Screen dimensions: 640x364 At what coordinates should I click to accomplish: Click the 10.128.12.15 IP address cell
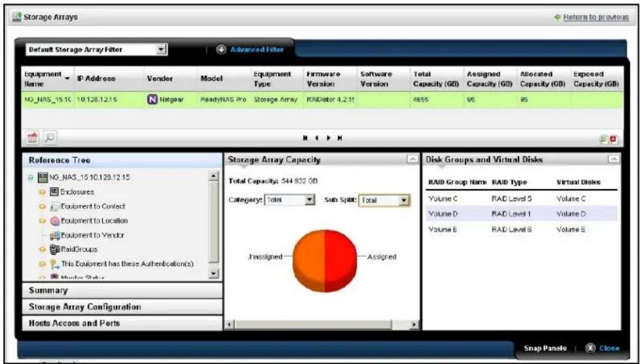coord(97,101)
